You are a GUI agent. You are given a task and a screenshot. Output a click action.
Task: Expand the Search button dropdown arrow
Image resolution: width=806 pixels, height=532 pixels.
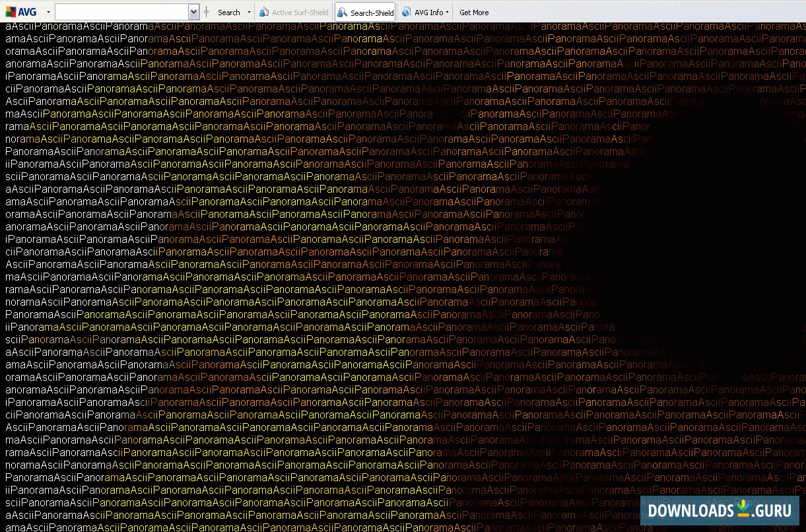click(249, 12)
